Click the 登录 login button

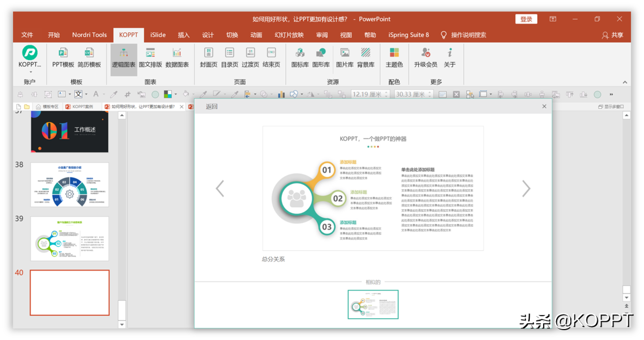tap(526, 19)
